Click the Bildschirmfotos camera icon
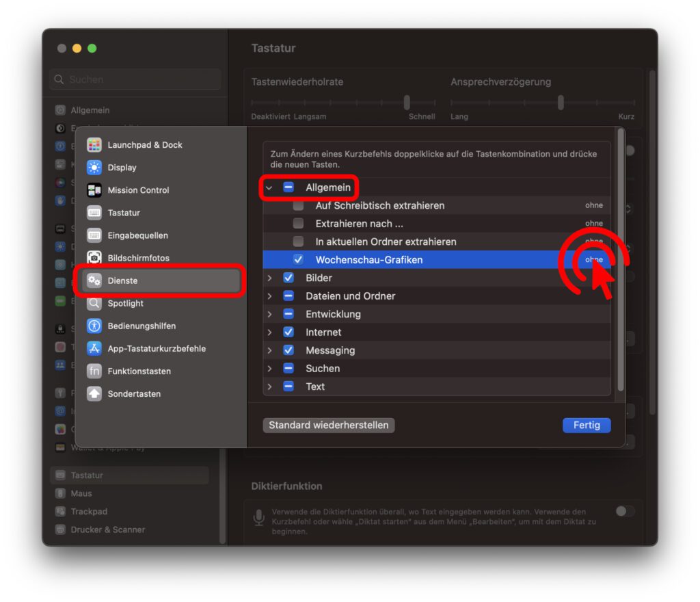This screenshot has width=700, height=602. [94, 258]
